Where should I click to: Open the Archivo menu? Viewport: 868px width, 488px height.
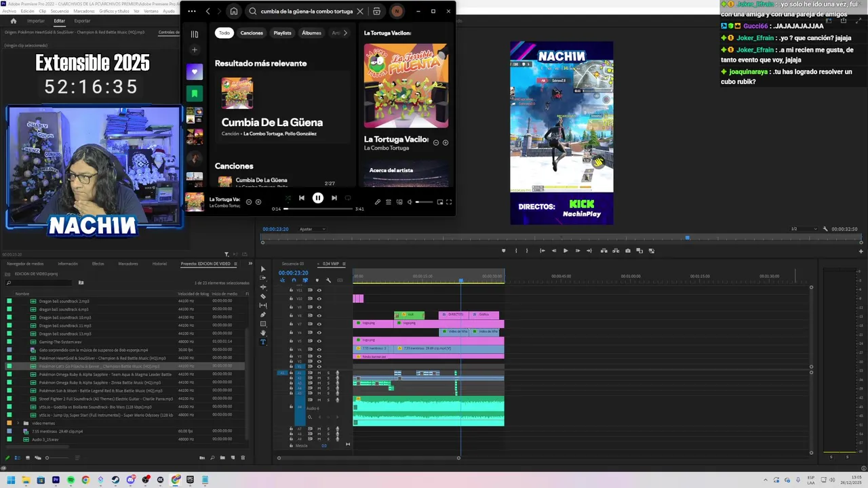(9, 12)
